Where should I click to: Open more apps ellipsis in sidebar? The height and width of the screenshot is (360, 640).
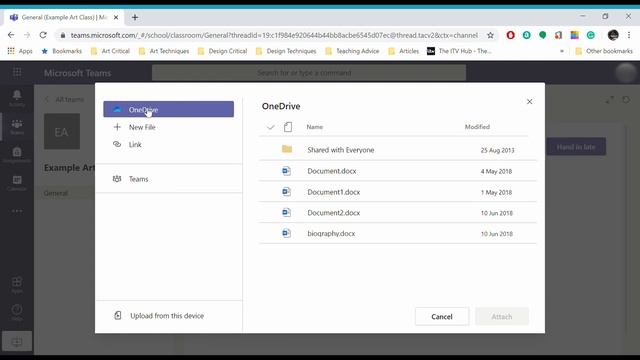[17, 211]
